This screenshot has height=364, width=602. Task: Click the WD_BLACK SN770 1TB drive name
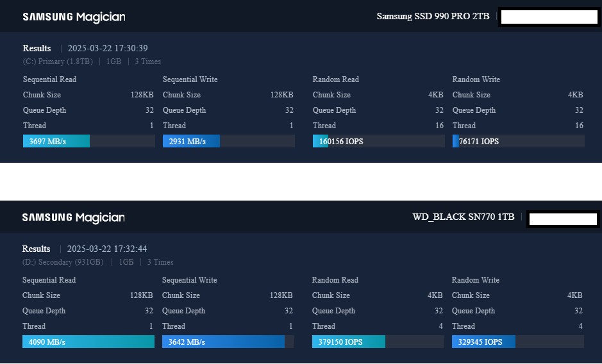[x=464, y=217]
